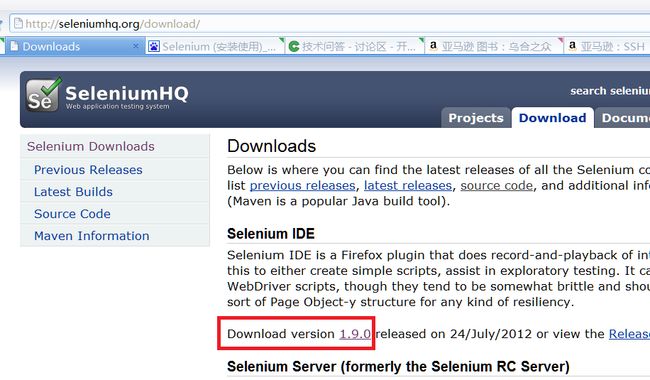Switch to the 技术问答 - 讨论区 tab
Viewport: 650px width, 380px height.
[x=355, y=46]
